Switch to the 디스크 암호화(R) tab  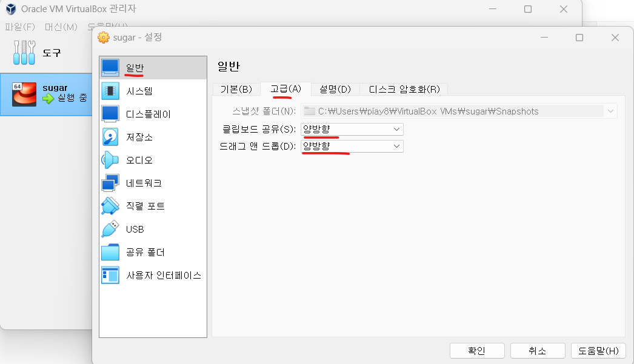(x=404, y=89)
